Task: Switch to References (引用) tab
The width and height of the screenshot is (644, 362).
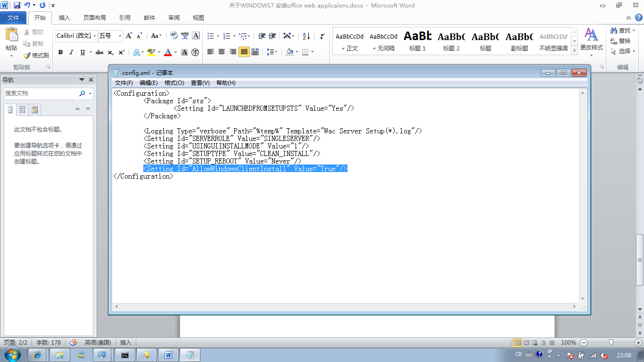Action: point(125,18)
